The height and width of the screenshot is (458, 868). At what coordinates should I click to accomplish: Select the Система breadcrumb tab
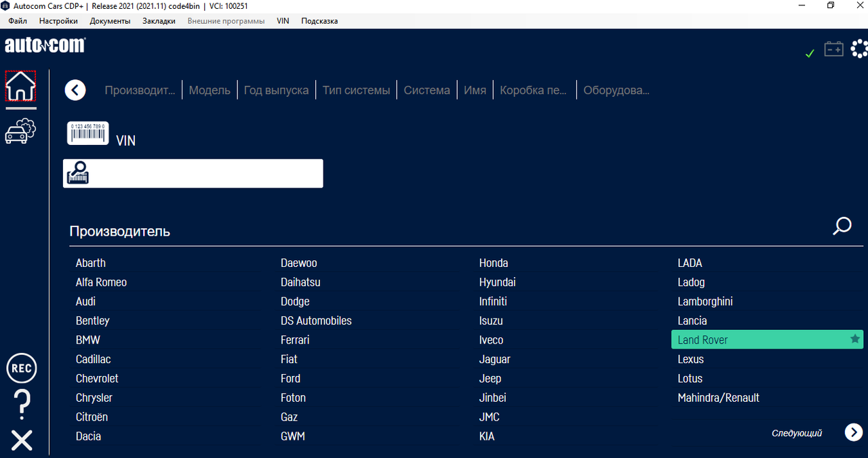point(427,90)
